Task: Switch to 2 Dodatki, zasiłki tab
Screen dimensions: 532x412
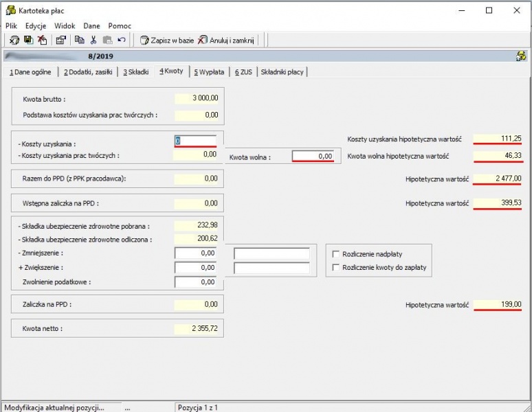Action: pos(88,72)
